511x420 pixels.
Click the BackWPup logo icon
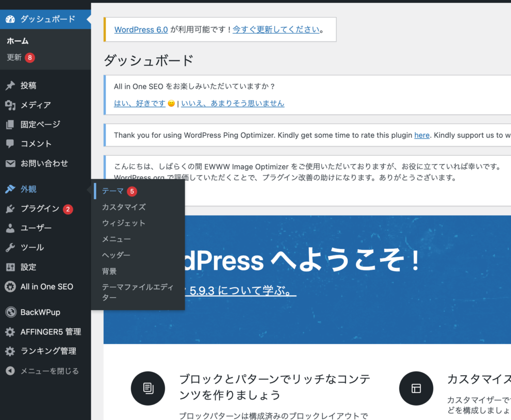coord(11,312)
